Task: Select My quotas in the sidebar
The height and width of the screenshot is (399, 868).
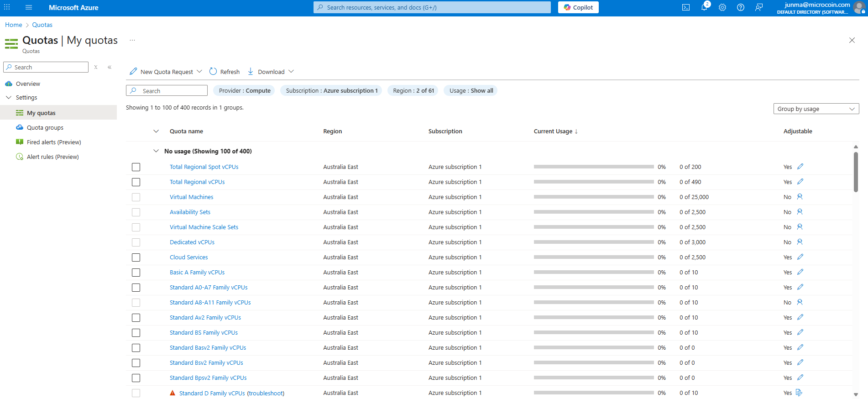Action: 58,113
